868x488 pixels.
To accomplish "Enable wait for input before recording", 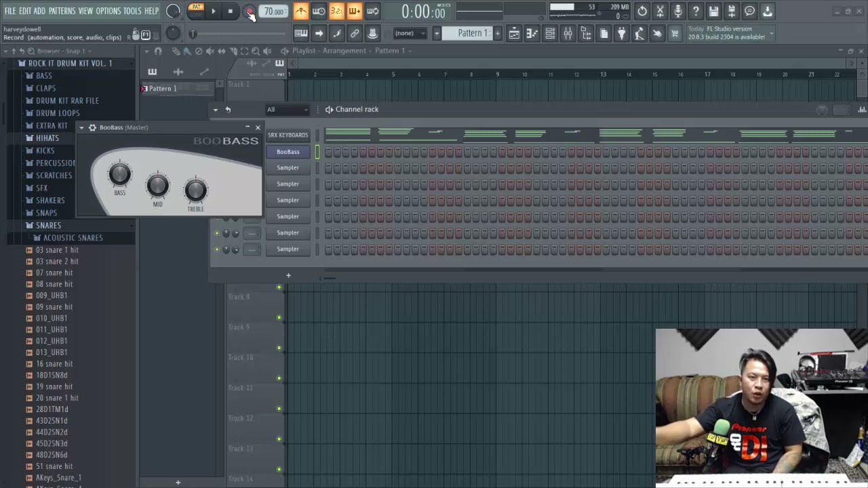I will [x=319, y=11].
